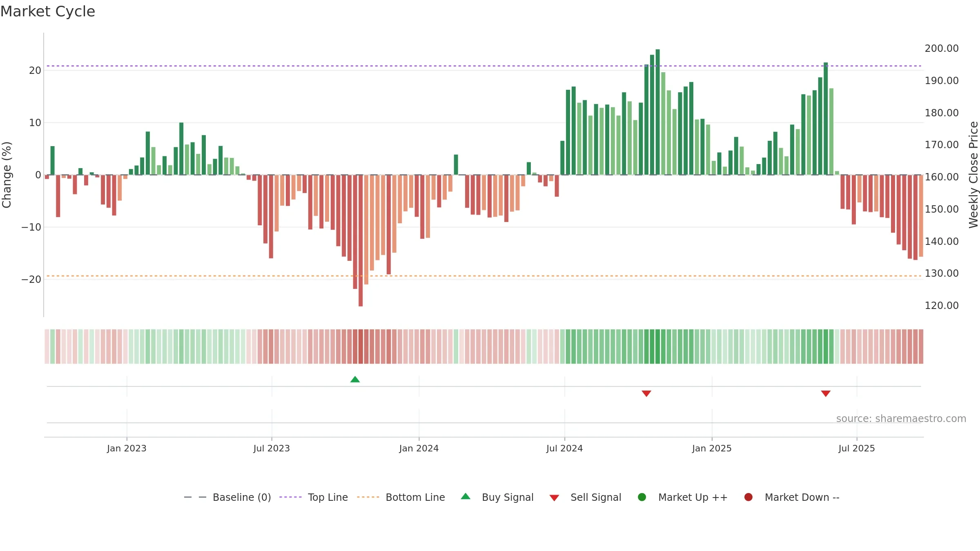Click the green circle Market Up icon

tap(642, 497)
